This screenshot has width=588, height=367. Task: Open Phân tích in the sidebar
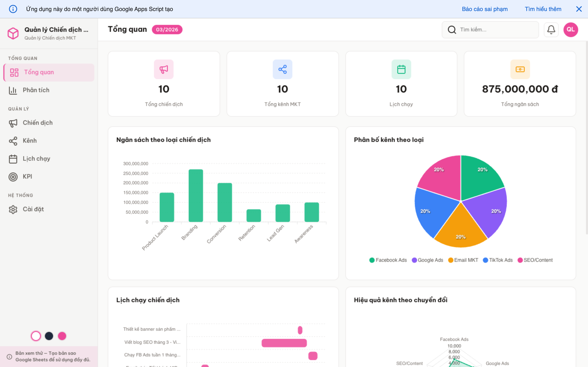pyautogui.click(x=36, y=90)
